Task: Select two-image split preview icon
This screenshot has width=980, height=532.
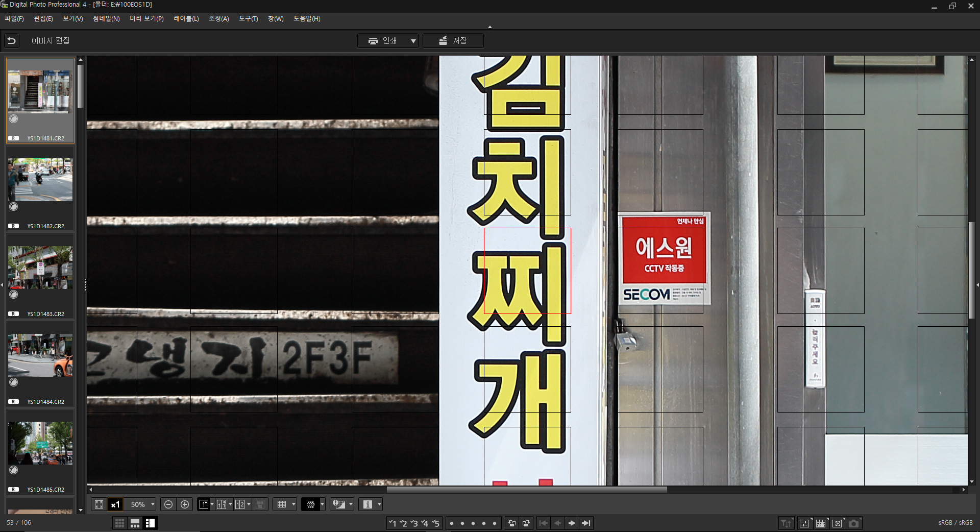Action: pos(240,504)
